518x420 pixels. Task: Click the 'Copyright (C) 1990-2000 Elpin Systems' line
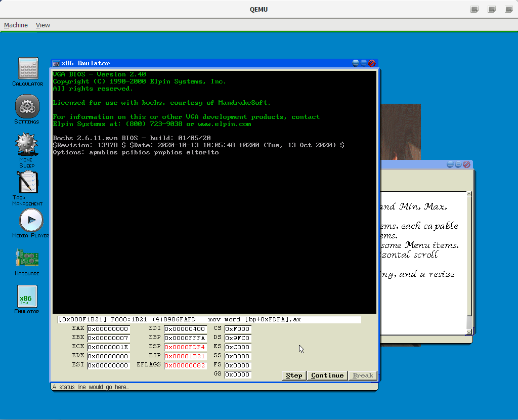140,81
